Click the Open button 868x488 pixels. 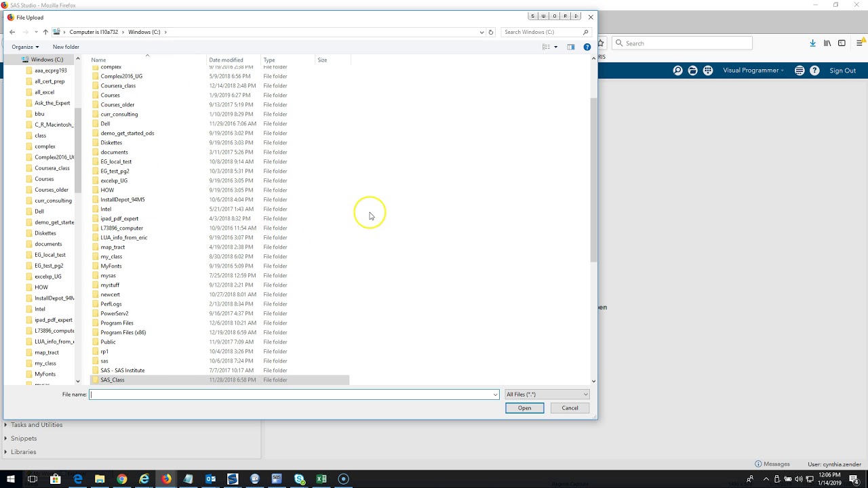pyautogui.click(x=524, y=408)
